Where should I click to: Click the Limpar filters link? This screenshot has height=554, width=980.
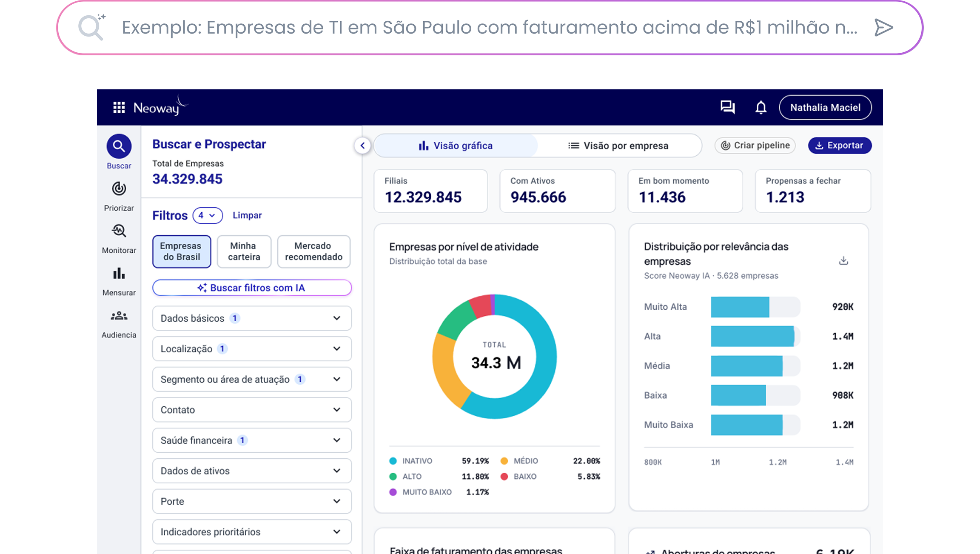point(247,215)
